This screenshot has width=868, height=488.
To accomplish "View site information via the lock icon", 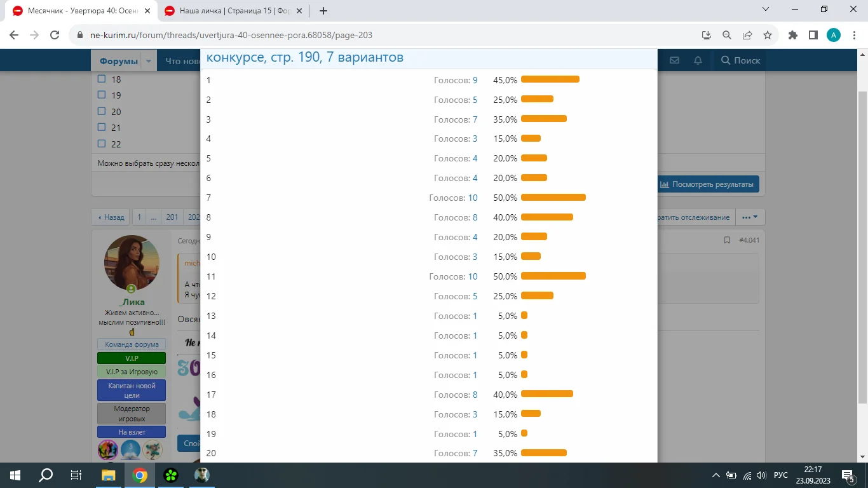I will click(80, 36).
